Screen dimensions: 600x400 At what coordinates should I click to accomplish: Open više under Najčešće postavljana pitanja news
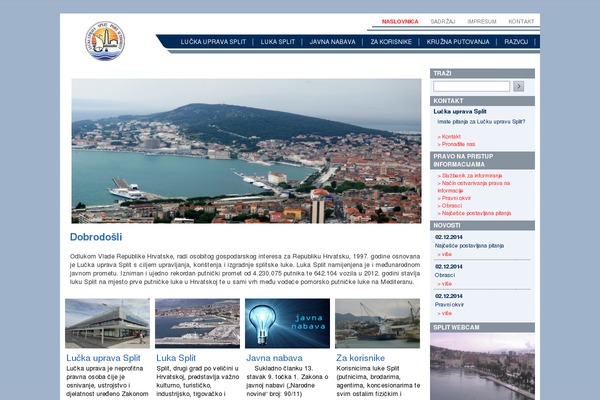[445, 254]
